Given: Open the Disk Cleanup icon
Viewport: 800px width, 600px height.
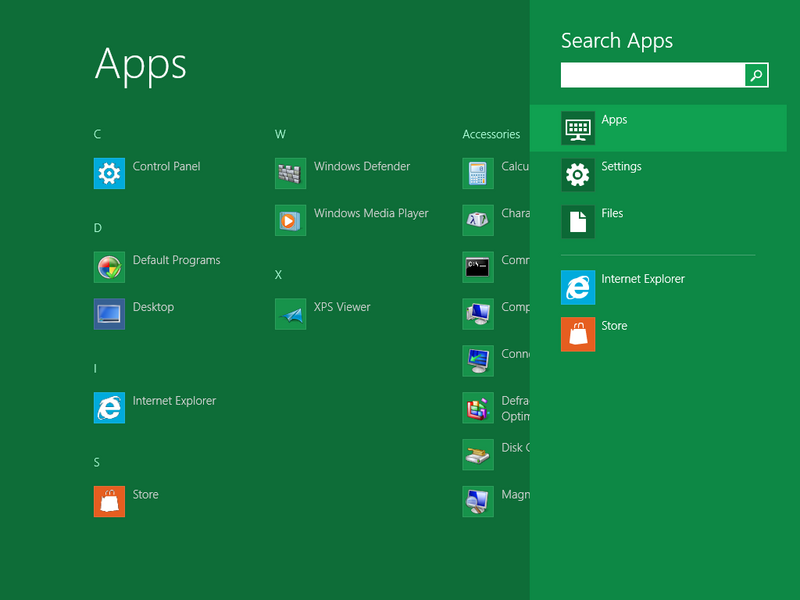Looking at the screenshot, I should (478, 454).
